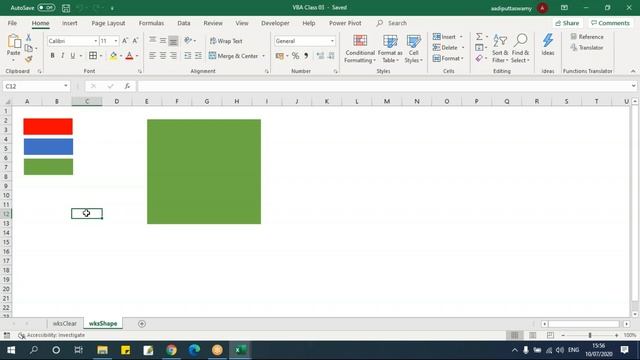Open Functions Translator Reference
This screenshot has height=360, width=640.
point(587,37)
